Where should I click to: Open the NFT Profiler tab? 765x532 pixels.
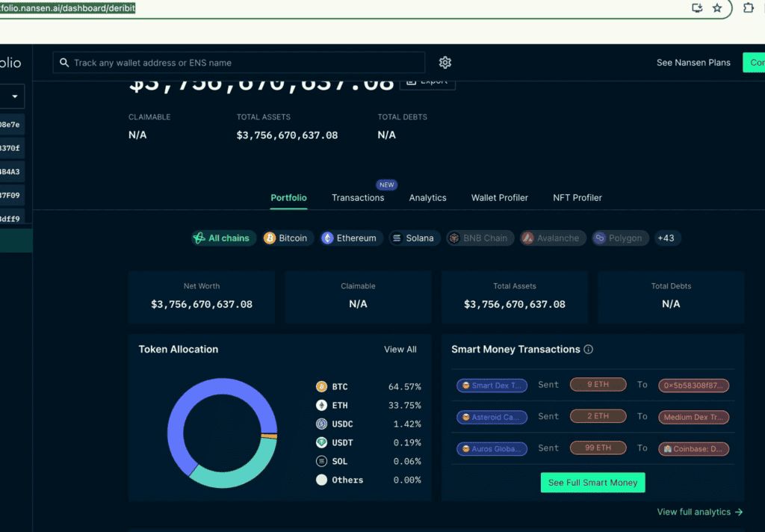[x=577, y=198]
